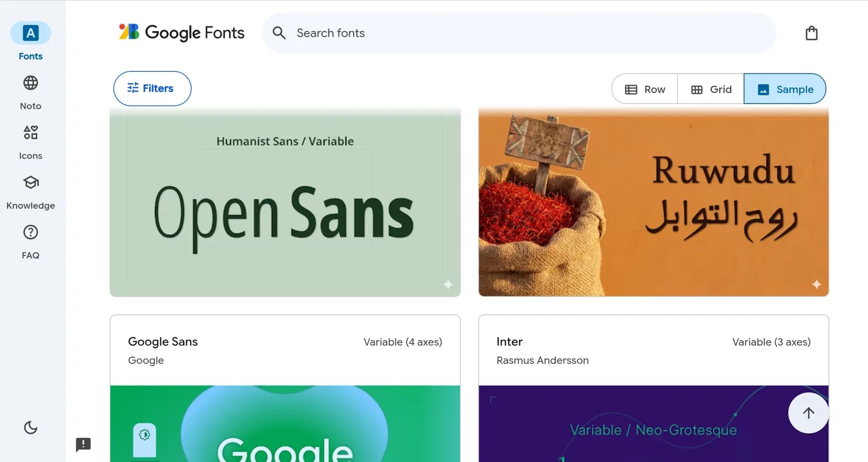Image resolution: width=868 pixels, height=462 pixels.
Task: Open the Knowledge section
Action: tap(30, 191)
